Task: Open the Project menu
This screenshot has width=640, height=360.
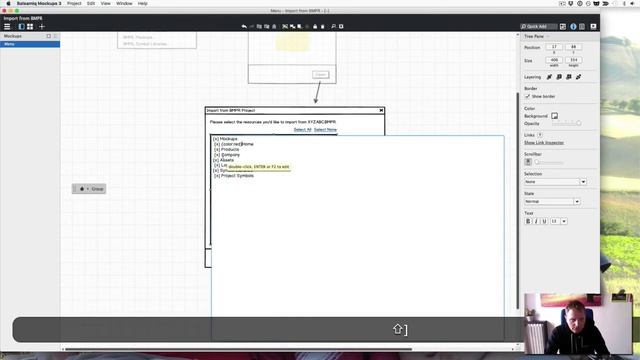Action: [x=74, y=3]
